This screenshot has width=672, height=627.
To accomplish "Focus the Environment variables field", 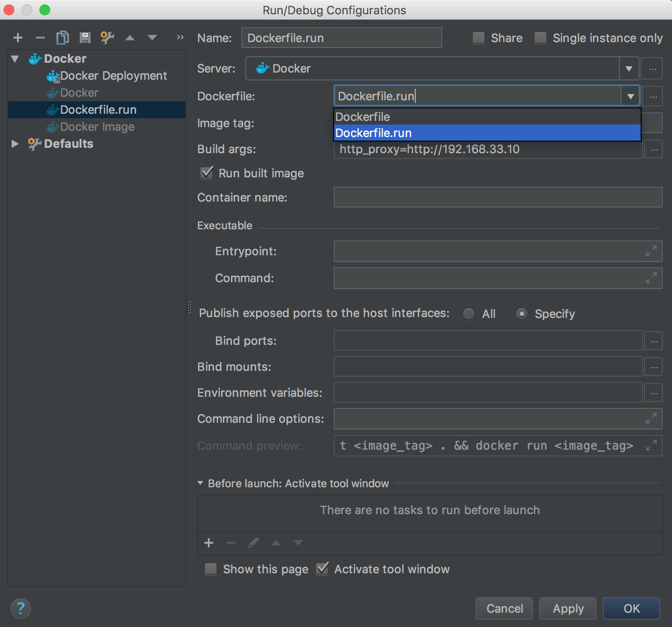I will (x=488, y=393).
